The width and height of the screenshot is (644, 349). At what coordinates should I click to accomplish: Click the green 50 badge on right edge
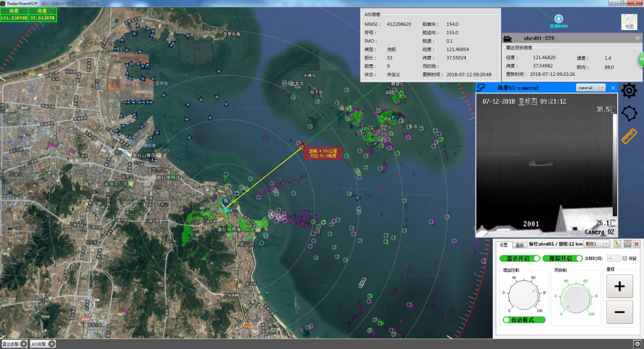[640, 60]
